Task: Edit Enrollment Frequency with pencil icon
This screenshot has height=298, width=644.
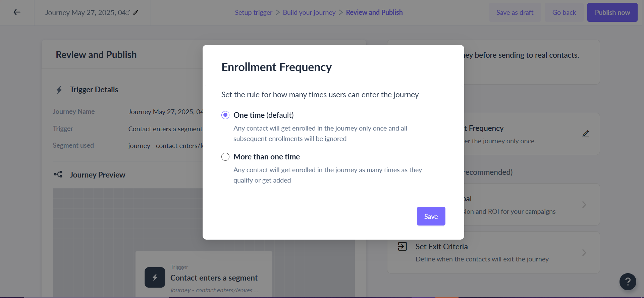Action: coord(586,134)
